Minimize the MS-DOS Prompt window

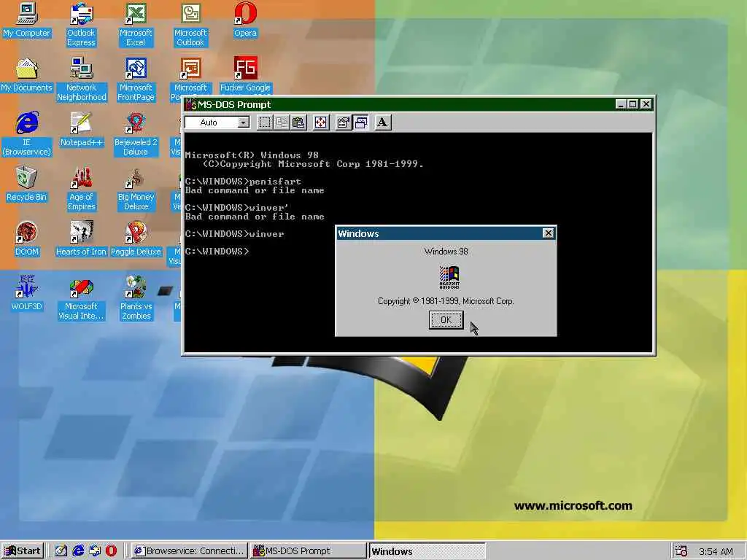pyautogui.click(x=620, y=104)
